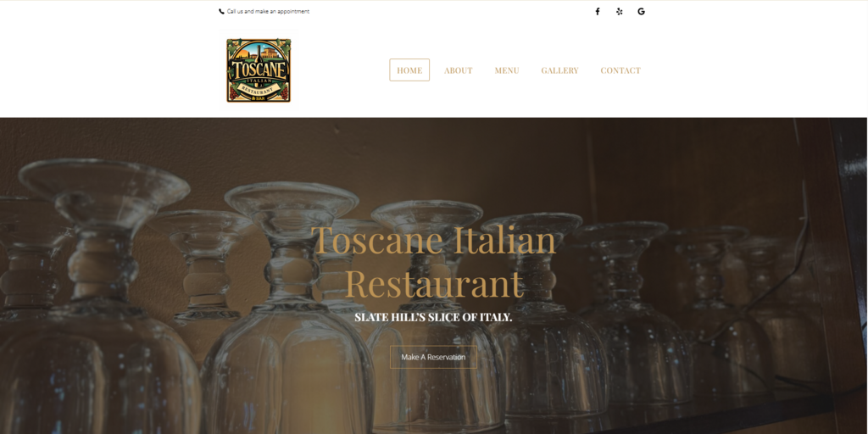Image resolution: width=868 pixels, height=434 pixels.
Task: Click 'Call us and make an appointment'
Action: [x=268, y=11]
